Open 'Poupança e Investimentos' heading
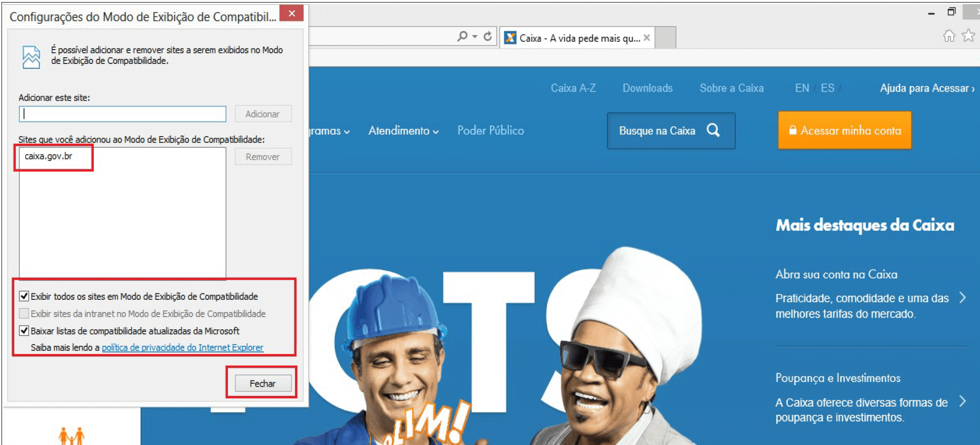 tap(838, 378)
